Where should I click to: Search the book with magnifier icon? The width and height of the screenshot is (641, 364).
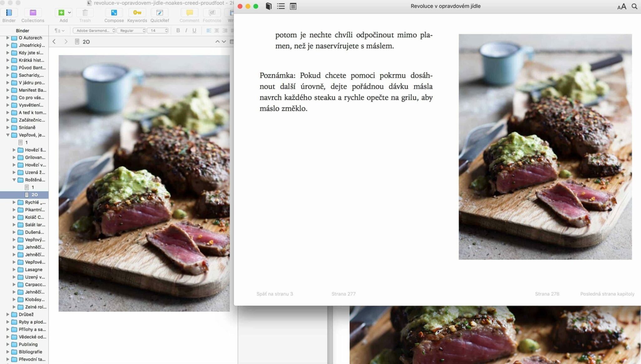click(x=634, y=6)
